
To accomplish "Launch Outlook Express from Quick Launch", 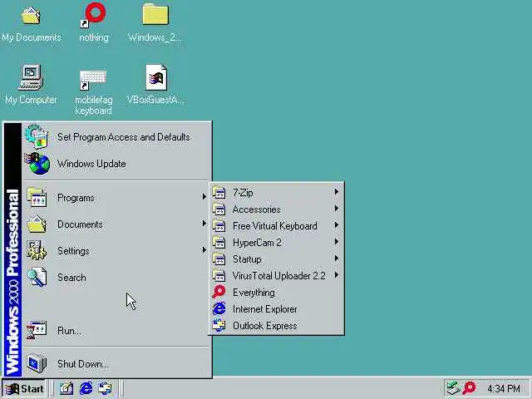I will coord(105,388).
